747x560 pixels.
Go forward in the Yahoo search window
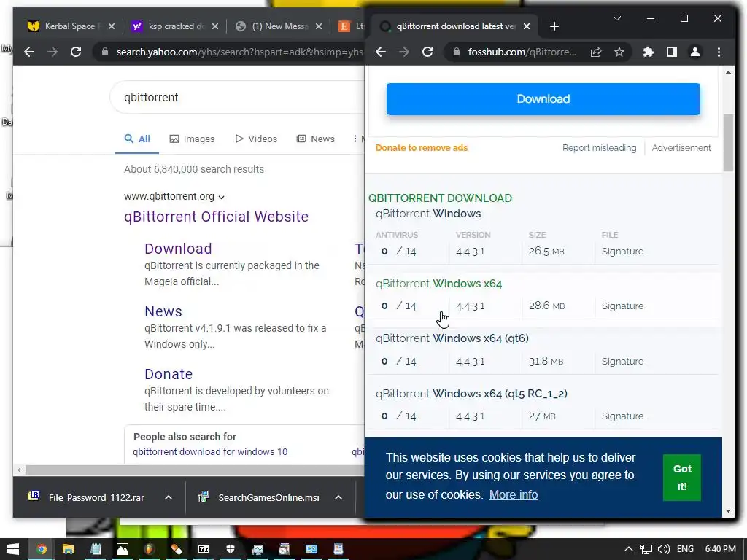53,52
